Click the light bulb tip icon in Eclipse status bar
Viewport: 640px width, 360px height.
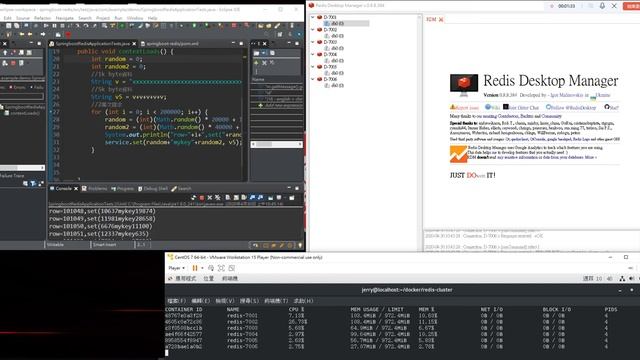[300, 245]
